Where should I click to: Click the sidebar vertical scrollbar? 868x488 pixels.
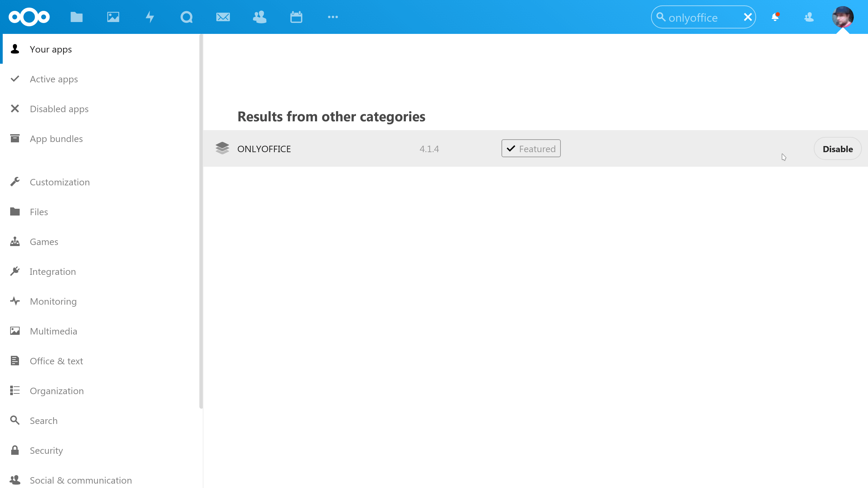[x=201, y=221]
